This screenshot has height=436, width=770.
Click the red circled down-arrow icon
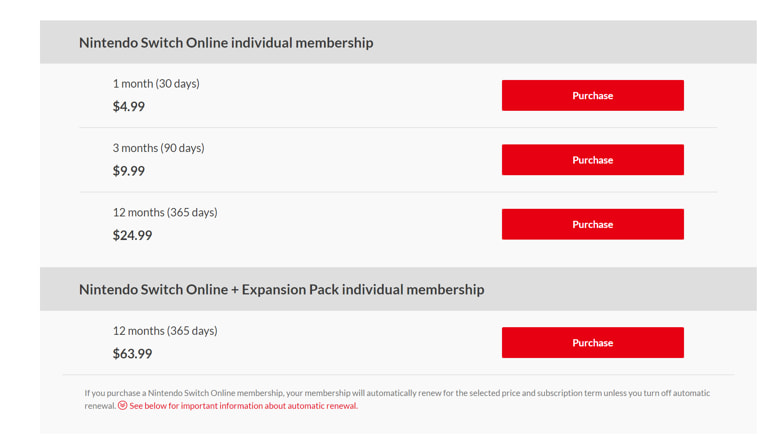tap(123, 406)
